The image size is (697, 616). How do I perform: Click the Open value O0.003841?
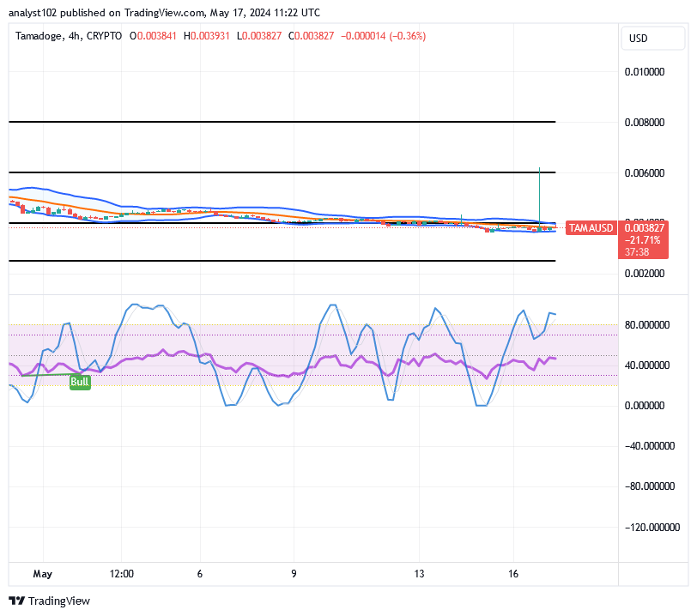153,36
